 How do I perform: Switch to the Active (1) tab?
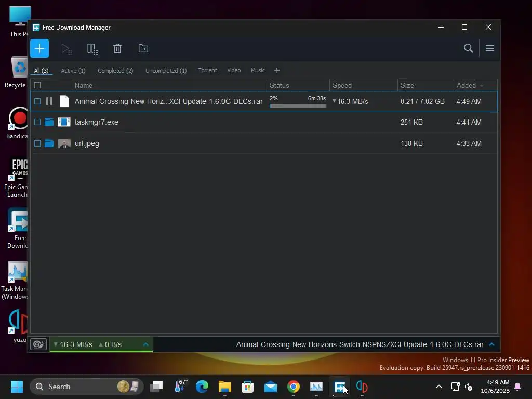[73, 71]
